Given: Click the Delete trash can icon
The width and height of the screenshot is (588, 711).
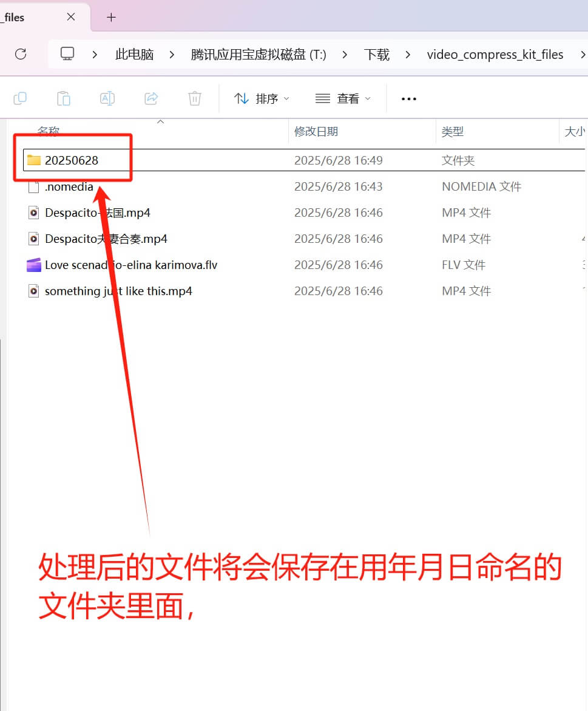Looking at the screenshot, I should point(195,98).
